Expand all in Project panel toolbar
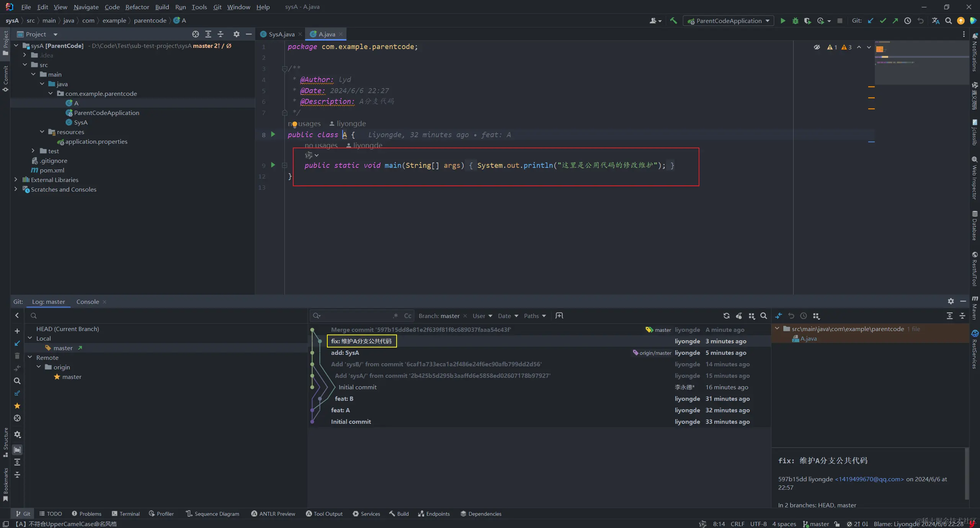The height and width of the screenshot is (528, 980). pos(208,34)
